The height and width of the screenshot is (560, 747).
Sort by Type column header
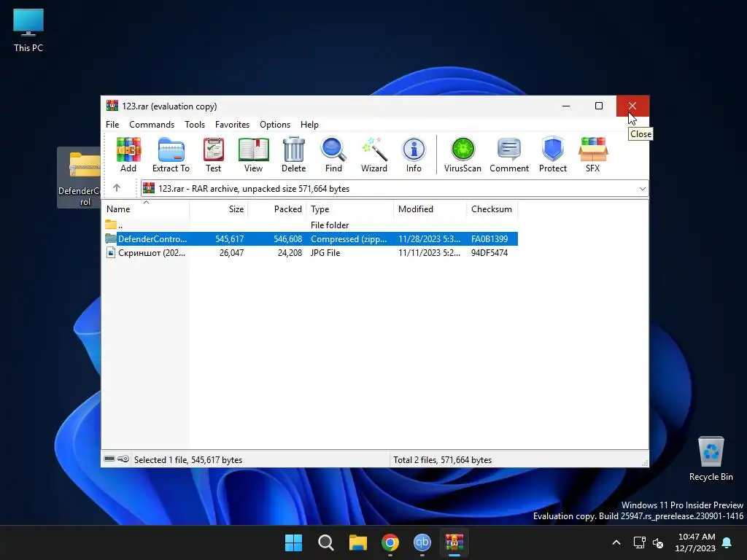[349, 209]
